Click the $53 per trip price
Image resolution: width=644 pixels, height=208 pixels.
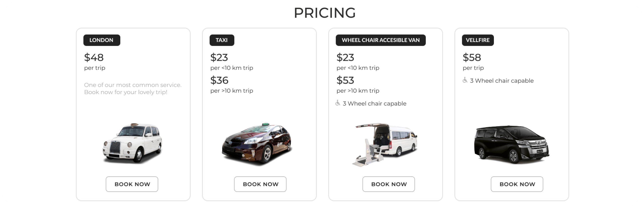coord(345,80)
